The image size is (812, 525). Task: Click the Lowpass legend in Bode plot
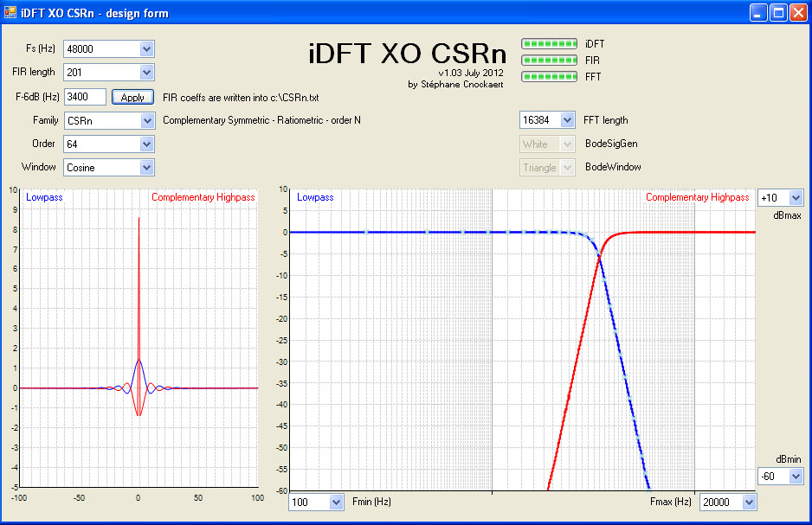[315, 197]
